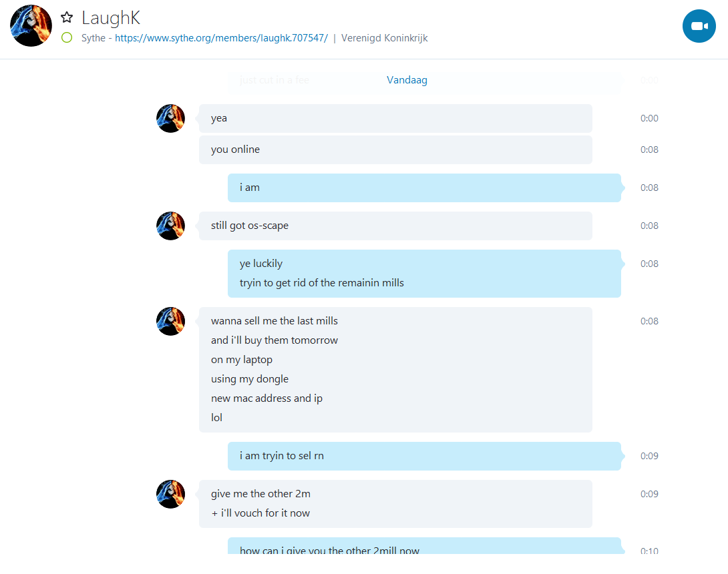
Task: Select the 'you online' message bubble
Action: pos(395,150)
